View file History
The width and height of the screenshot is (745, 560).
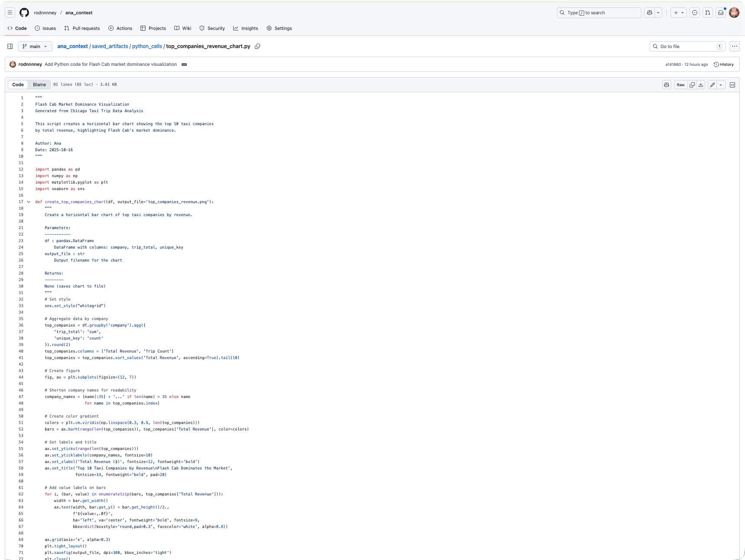724,65
